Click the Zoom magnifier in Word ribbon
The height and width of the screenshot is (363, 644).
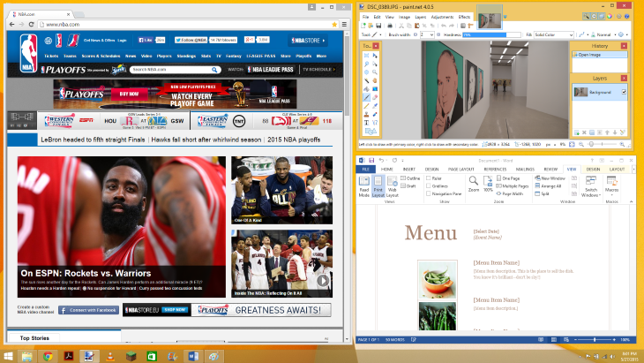pos(474,185)
